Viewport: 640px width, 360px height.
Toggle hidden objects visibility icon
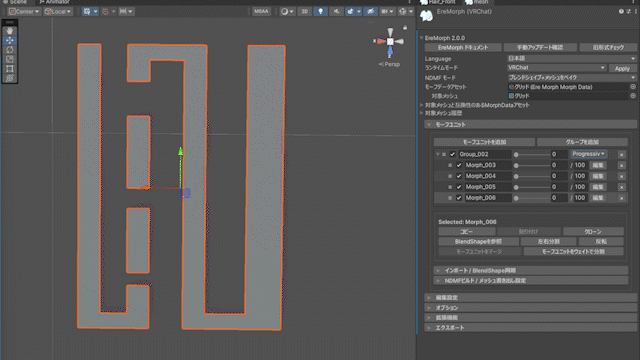371,11
